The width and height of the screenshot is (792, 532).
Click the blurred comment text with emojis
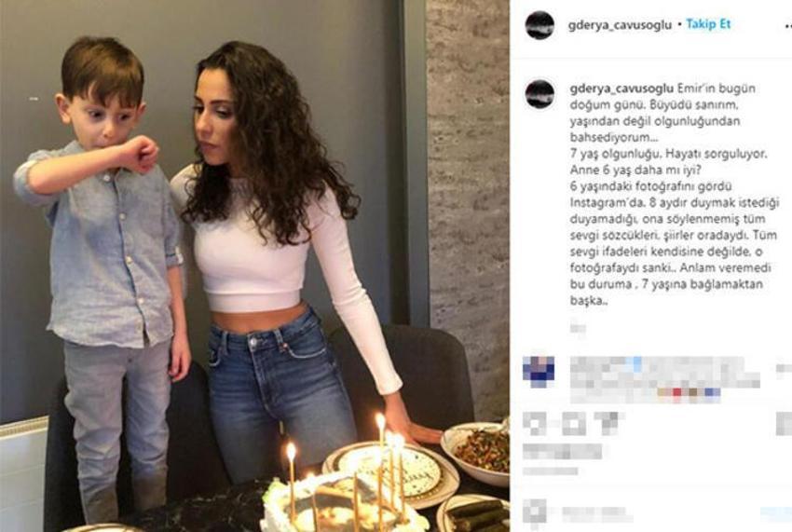pyautogui.click(x=664, y=379)
